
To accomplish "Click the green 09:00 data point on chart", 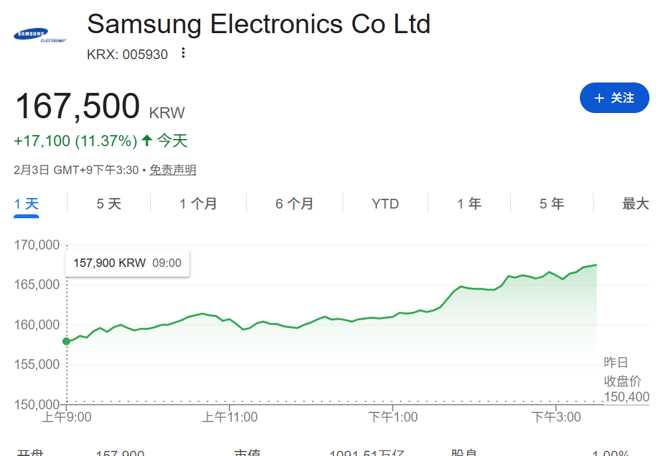I will click(x=67, y=342).
